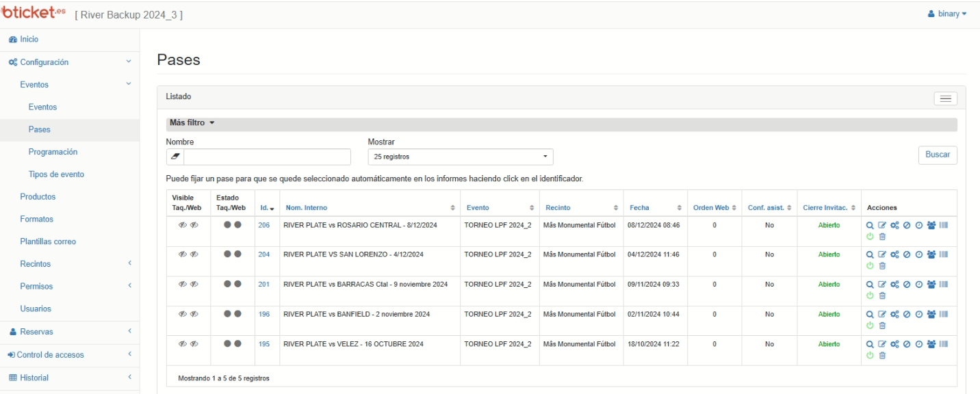Image resolution: width=980 pixels, height=394 pixels.
Task: Click pencil edit icon in BANFIELD row
Action: 882,314
